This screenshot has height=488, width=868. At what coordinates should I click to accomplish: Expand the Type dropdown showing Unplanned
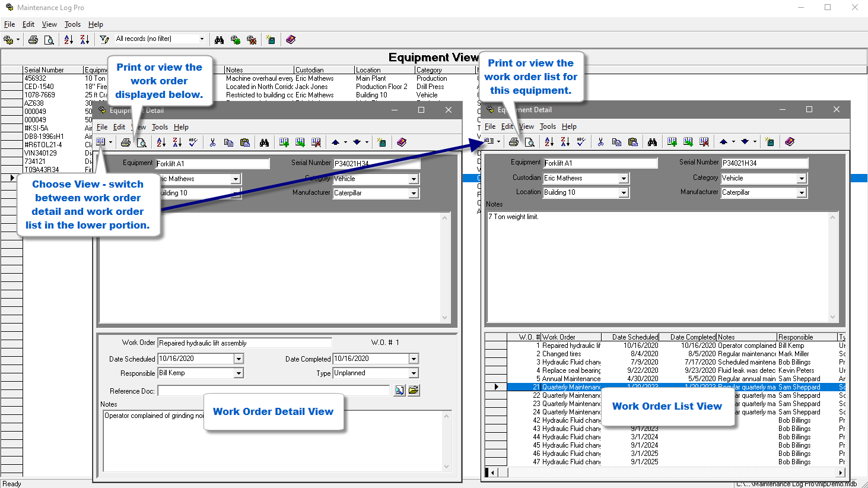point(414,373)
